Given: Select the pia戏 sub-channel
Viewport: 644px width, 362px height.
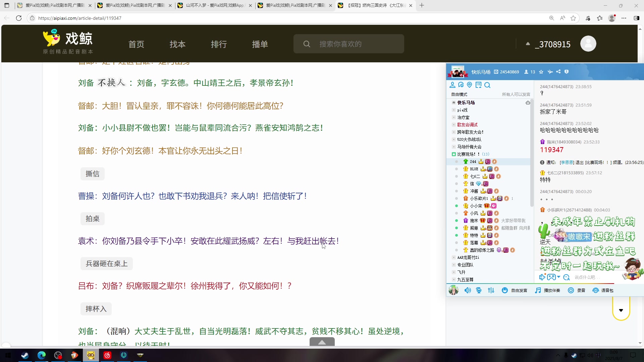Looking at the screenshot, I should coord(462,110).
